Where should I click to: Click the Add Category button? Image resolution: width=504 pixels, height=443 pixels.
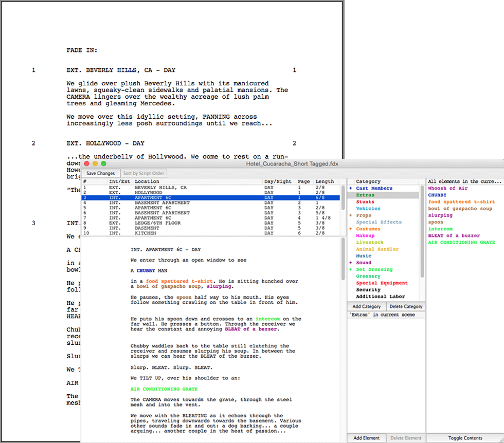(366, 306)
